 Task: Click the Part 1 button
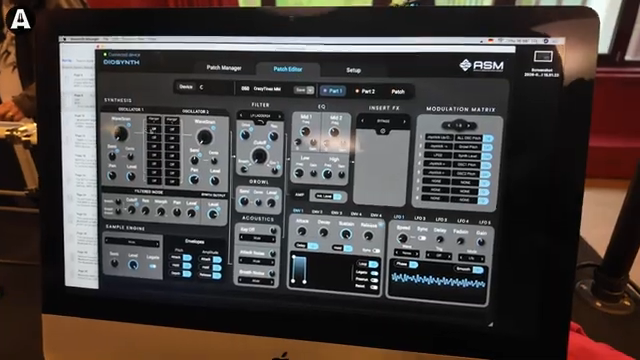(x=333, y=91)
